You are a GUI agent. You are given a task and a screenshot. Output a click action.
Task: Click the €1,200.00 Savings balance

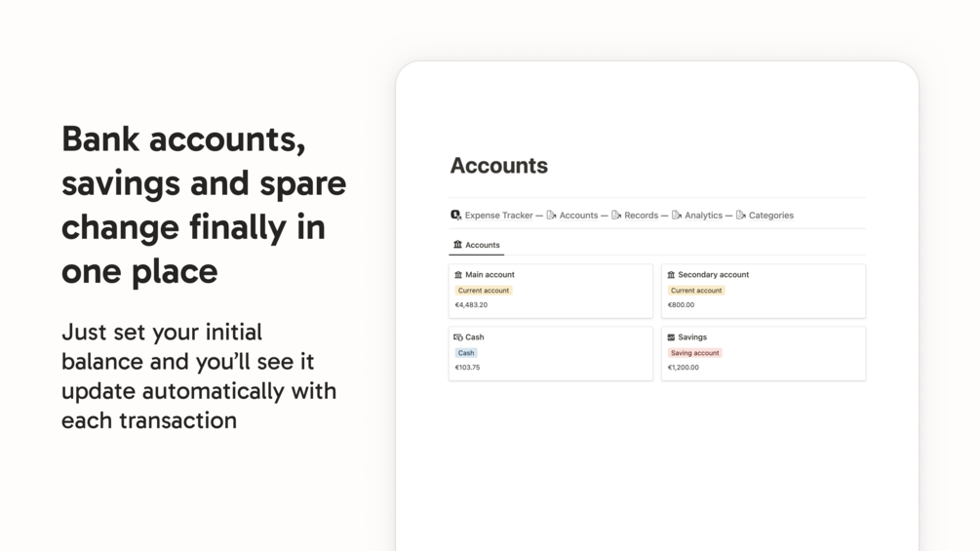coord(684,368)
